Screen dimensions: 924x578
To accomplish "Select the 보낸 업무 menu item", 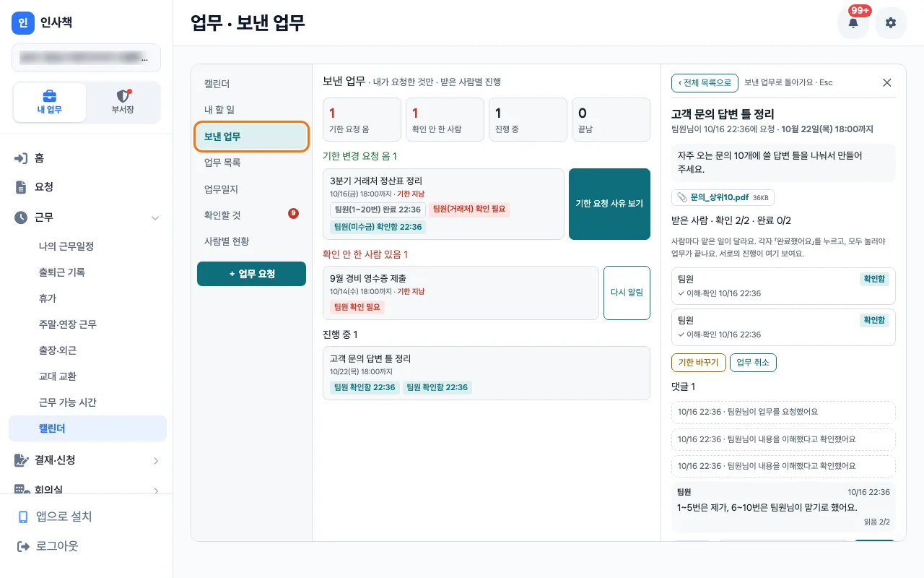I will tap(251, 137).
